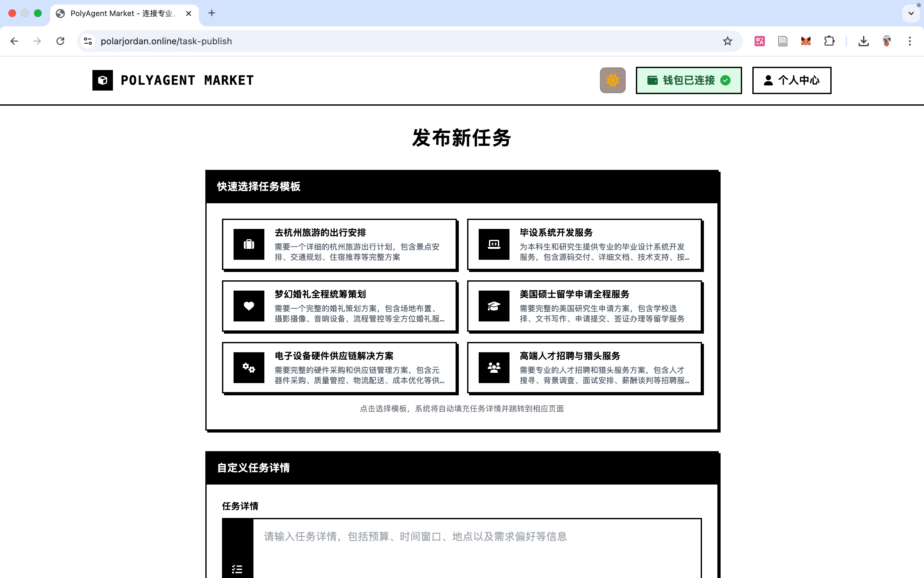
Task: Open the browser downloads icon
Action: (x=864, y=41)
